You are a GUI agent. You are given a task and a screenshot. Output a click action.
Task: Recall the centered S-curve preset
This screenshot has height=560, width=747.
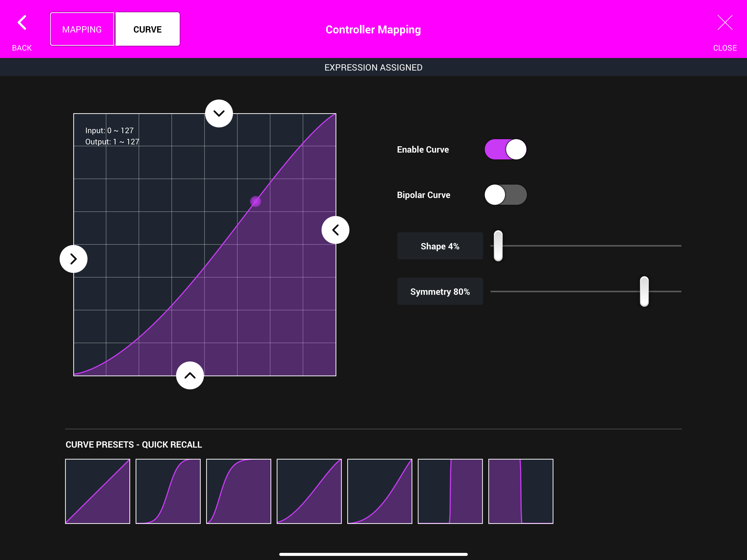tap(168, 491)
